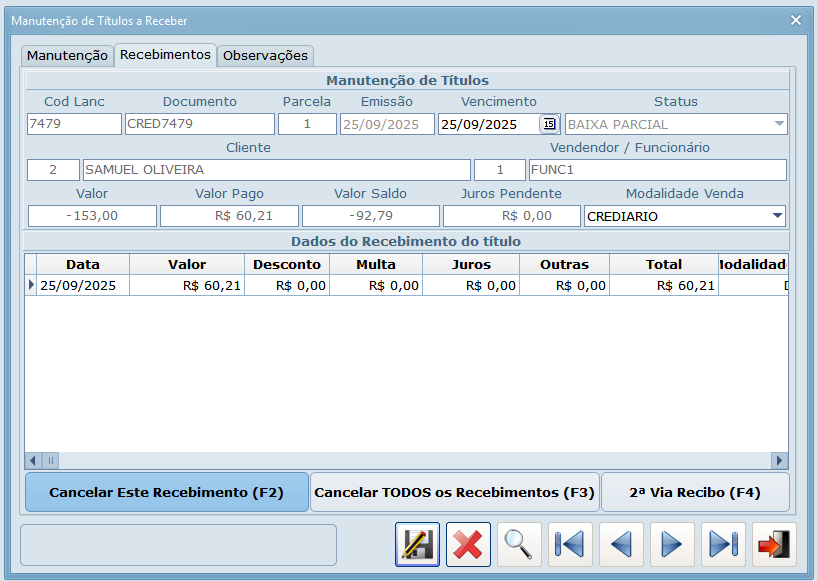Click Cancelar TODOS os Recebimentos (F3)
817x581 pixels.
tap(454, 493)
